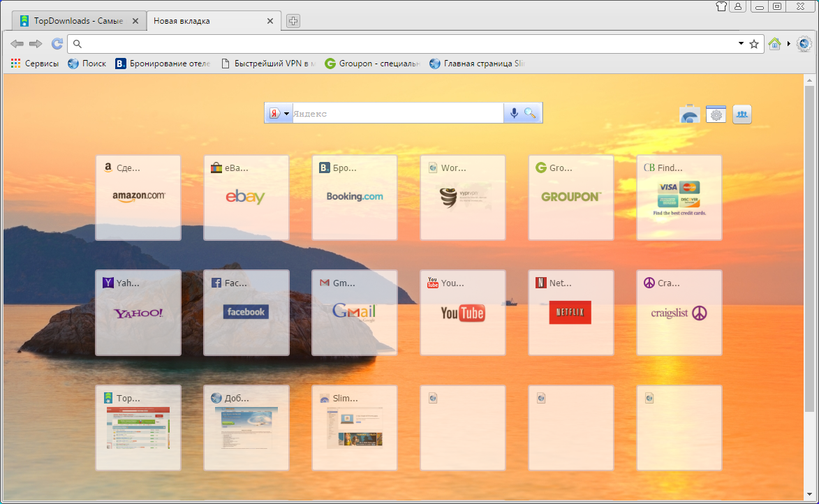Screen dimensions: 819x504
Task: Click in the address bar field
Action: pyautogui.click(x=408, y=44)
